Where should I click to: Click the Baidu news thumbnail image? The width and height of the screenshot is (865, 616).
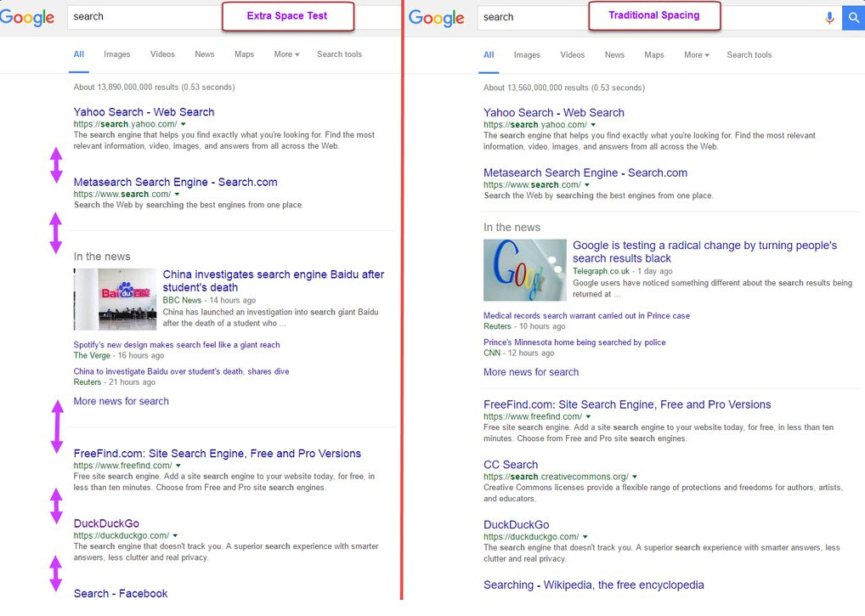click(x=115, y=299)
